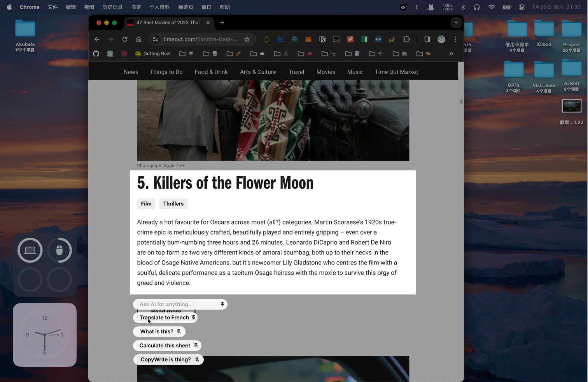Click the page vertical scrollbar thumb

point(461,102)
